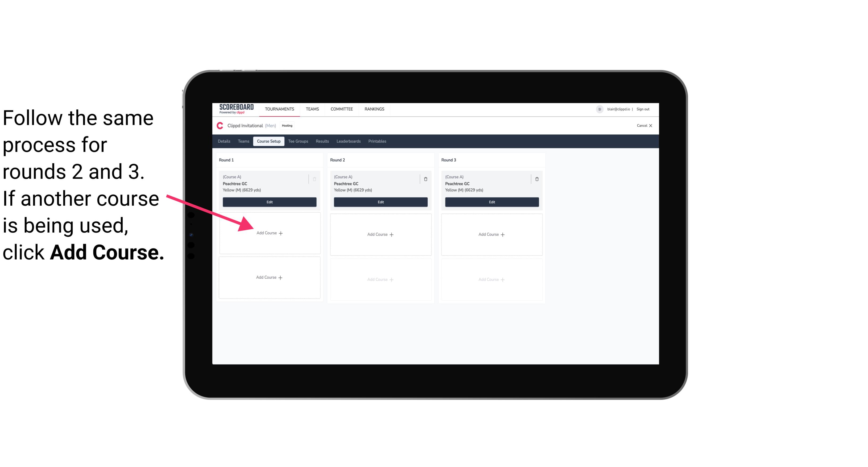Image resolution: width=868 pixels, height=467 pixels.
Task: Click Edit button for Round 1 course
Action: coord(268,202)
